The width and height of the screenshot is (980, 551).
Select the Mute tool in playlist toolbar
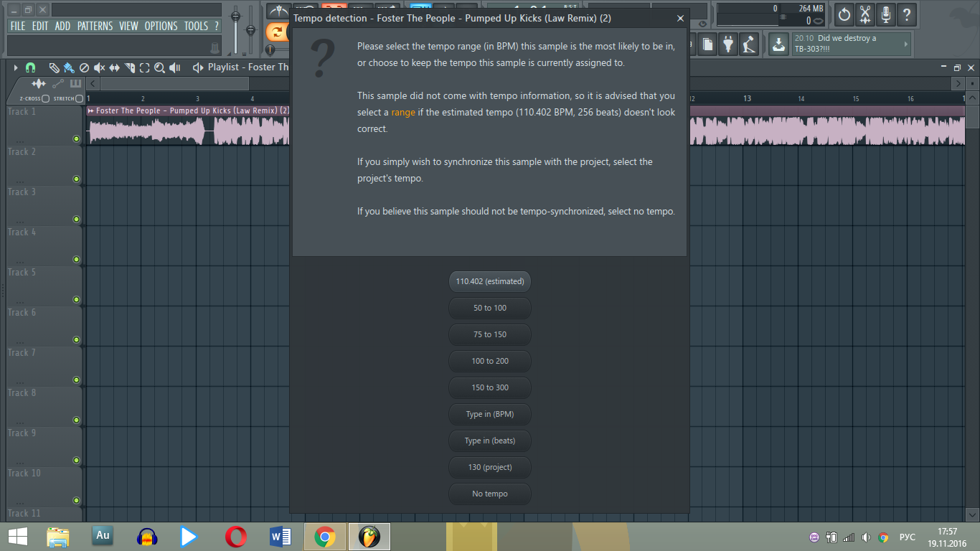pyautogui.click(x=99, y=67)
